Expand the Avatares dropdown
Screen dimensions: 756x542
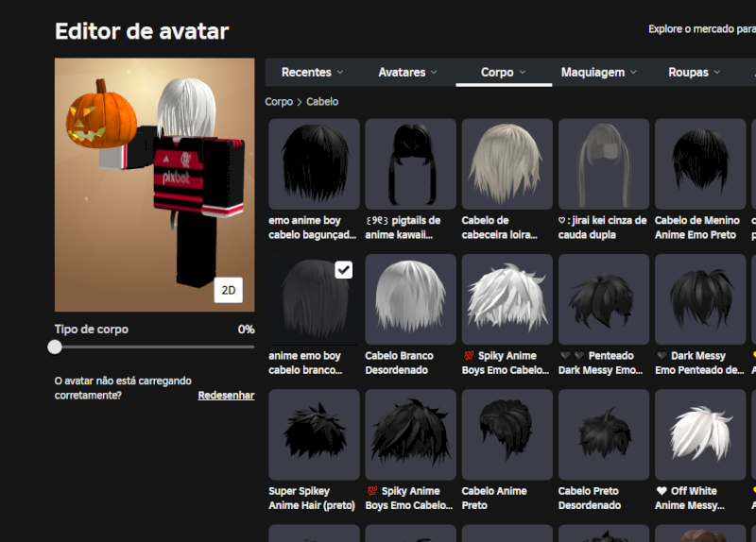point(407,73)
